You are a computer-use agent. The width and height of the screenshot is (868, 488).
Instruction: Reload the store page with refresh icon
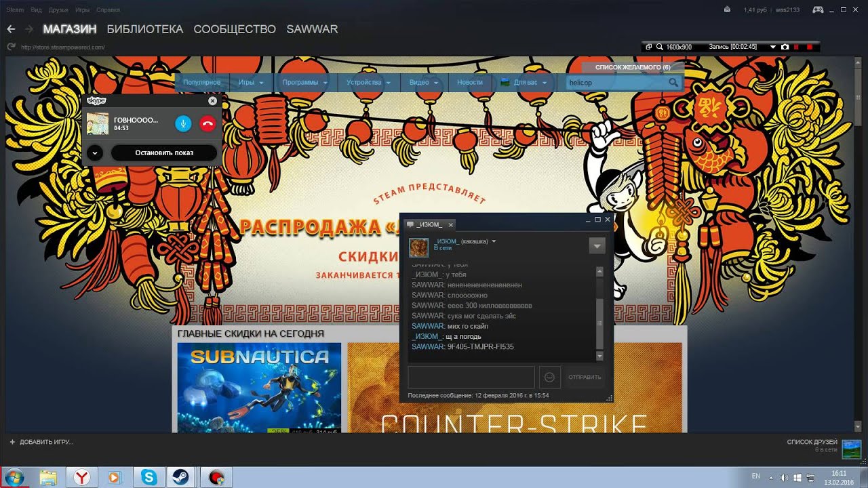11,47
